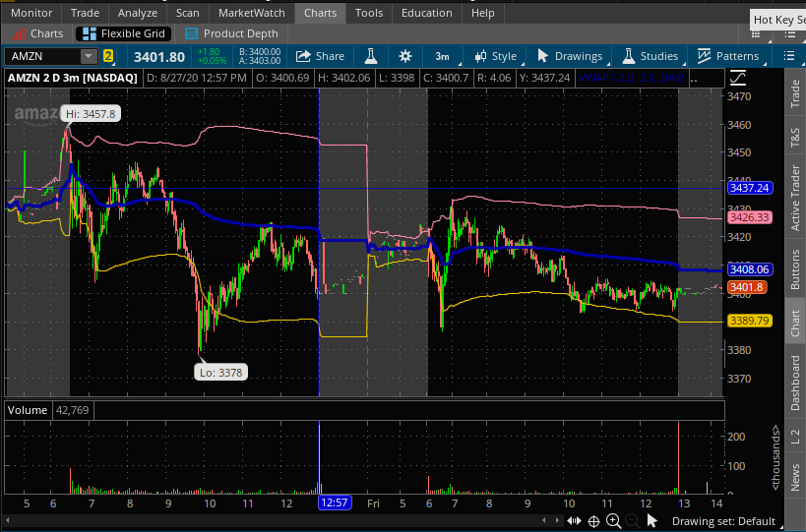Open the Education tab
Screen dimensions: 806x532
click(x=427, y=13)
